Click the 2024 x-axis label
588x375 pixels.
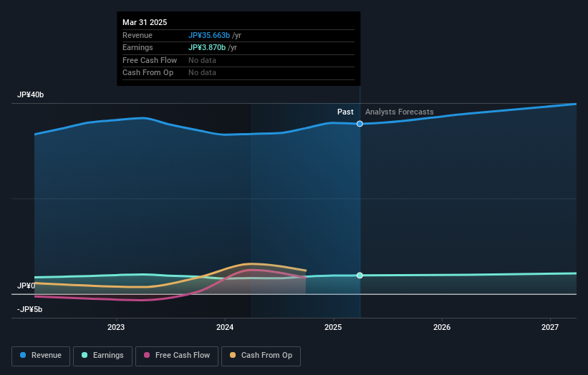225,328
